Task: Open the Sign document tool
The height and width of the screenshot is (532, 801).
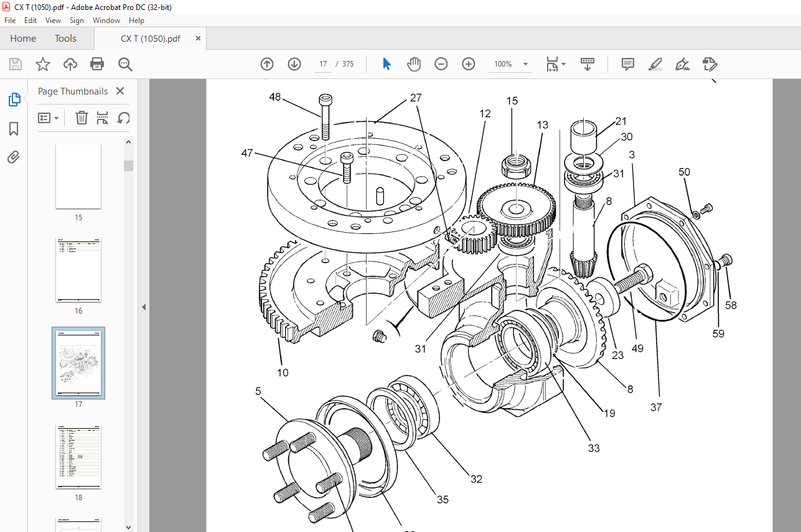Action: (x=682, y=64)
